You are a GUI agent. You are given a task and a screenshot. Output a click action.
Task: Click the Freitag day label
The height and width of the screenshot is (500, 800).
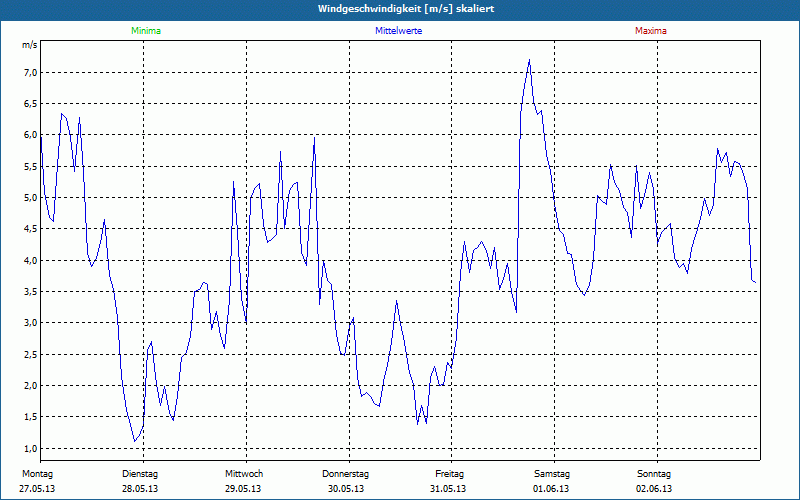(449, 474)
